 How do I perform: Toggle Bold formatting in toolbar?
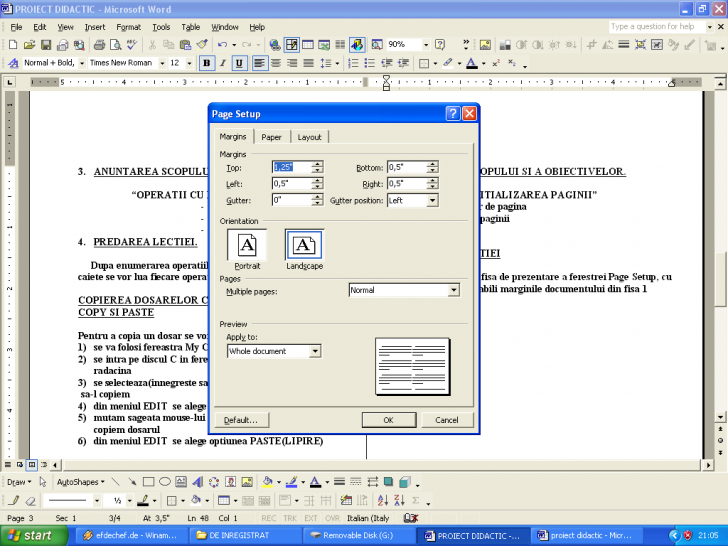click(207, 63)
